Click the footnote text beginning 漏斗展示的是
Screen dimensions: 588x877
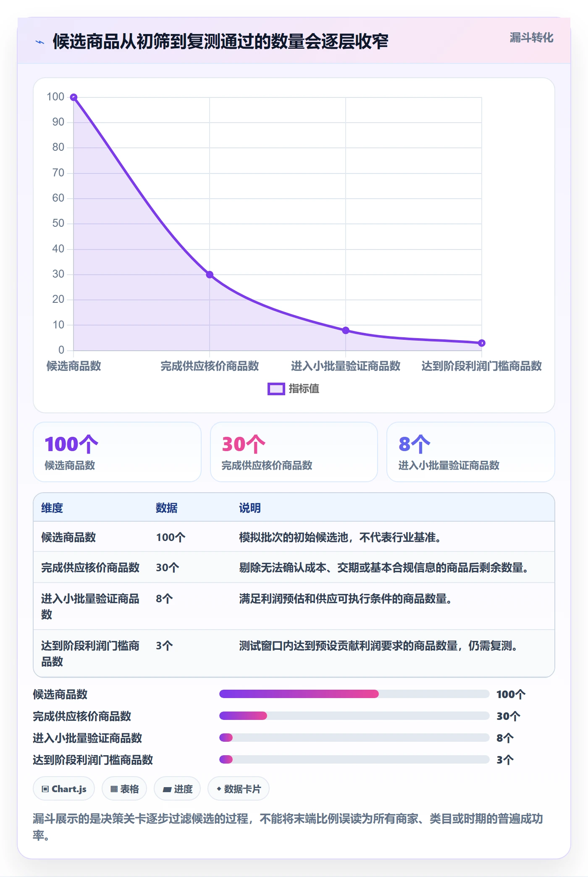(288, 827)
